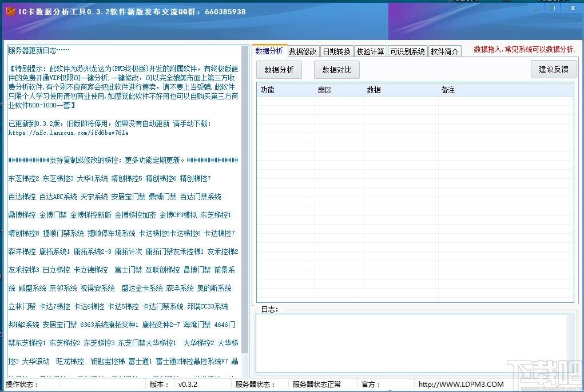Click the 数据分析 button

click(x=279, y=70)
